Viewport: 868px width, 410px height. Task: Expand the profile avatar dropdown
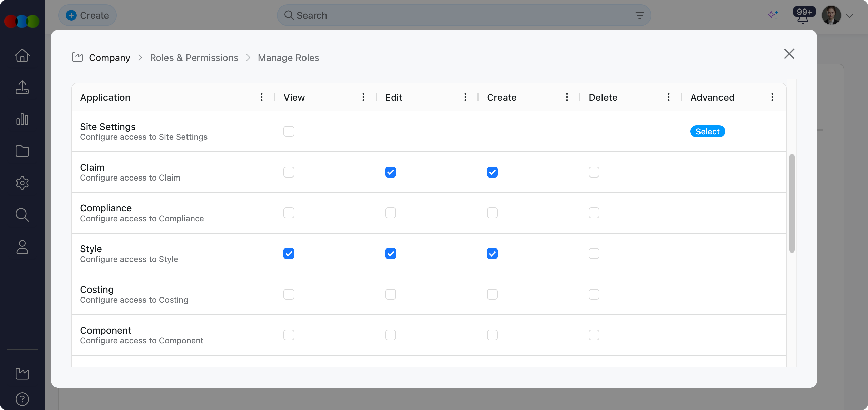pos(849,15)
